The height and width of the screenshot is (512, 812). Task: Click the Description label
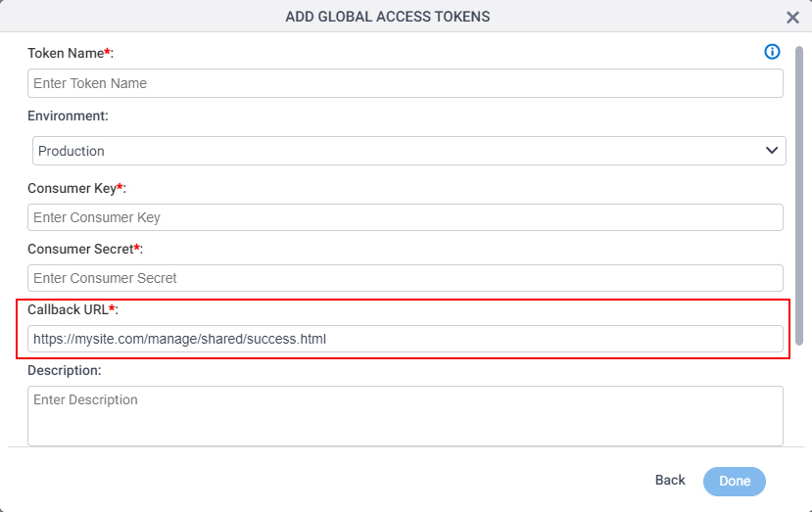(65, 371)
